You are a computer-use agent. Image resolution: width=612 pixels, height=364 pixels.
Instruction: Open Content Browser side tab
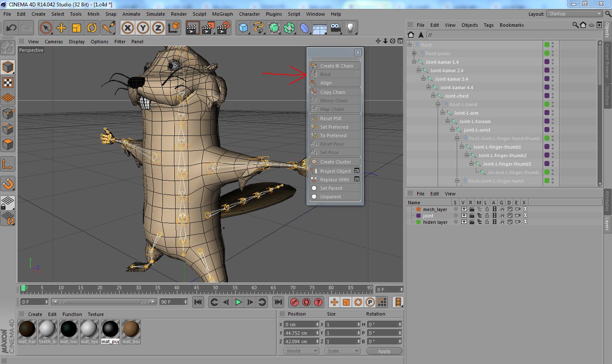point(608,61)
